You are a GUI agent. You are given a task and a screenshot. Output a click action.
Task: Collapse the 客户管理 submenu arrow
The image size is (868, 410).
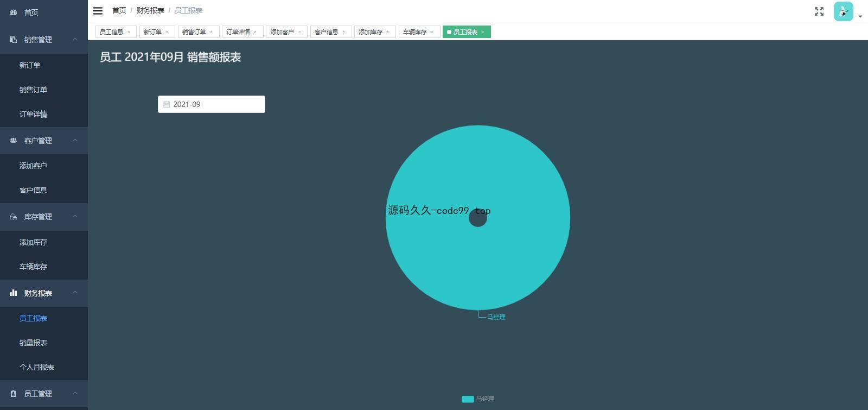coord(75,140)
